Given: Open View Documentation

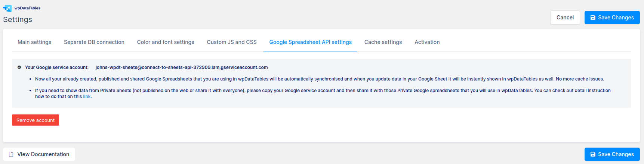Looking at the screenshot, I should click(x=39, y=154).
